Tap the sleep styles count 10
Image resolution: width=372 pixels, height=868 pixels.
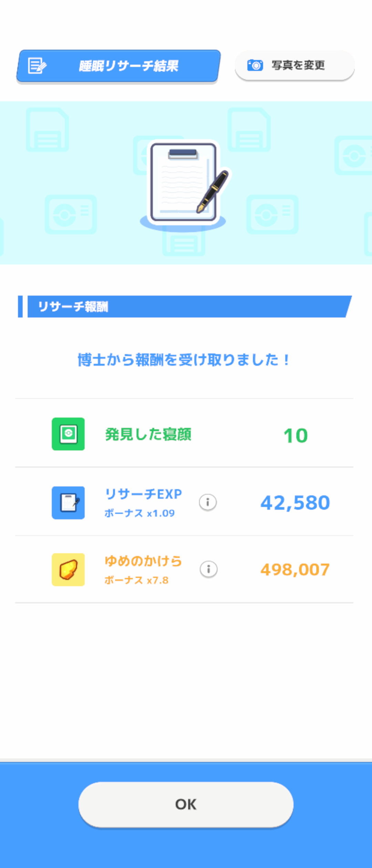point(295,435)
